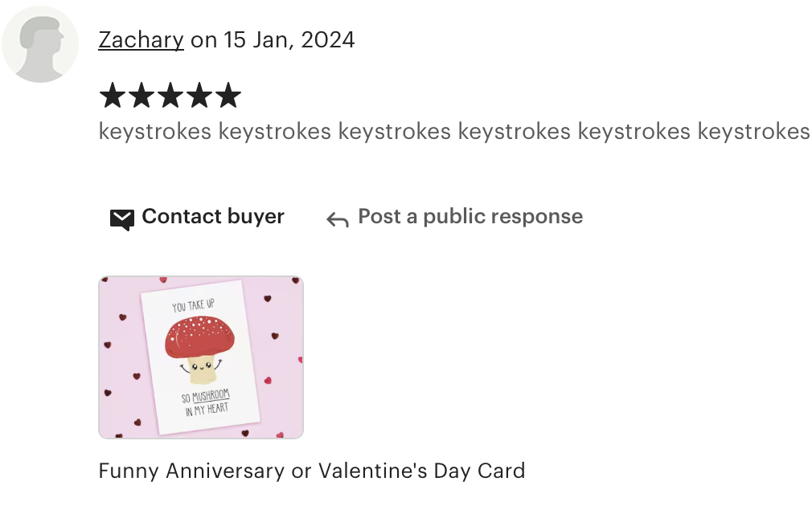Click the Contact buyer envelope icon

122,219
